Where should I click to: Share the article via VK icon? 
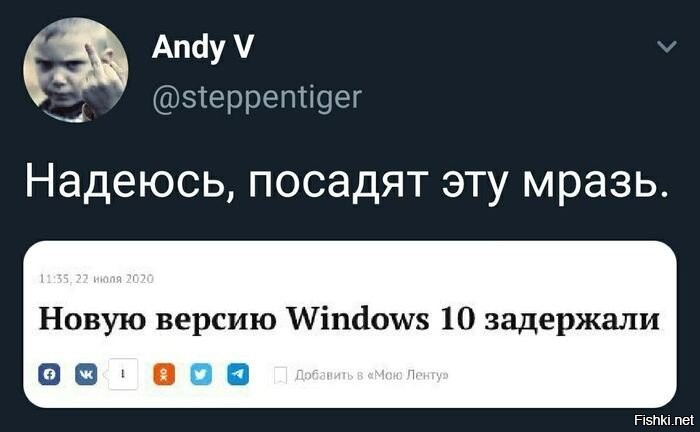point(86,374)
